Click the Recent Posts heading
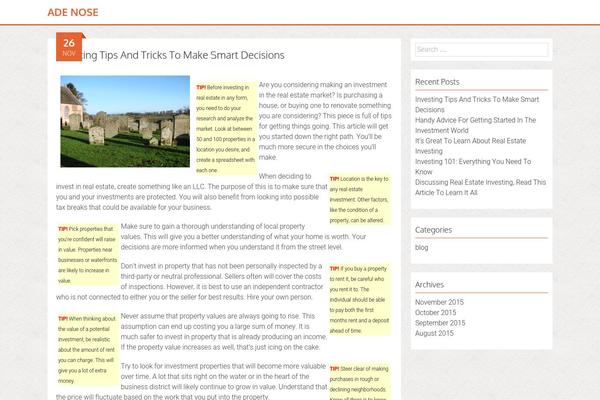Image resolution: width=600 pixels, height=400 pixels. [x=437, y=82]
